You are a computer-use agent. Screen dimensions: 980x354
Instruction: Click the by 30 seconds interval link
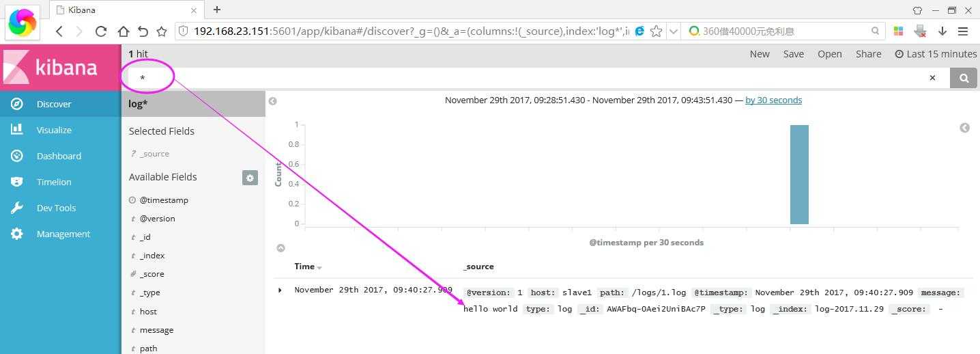[773, 100]
